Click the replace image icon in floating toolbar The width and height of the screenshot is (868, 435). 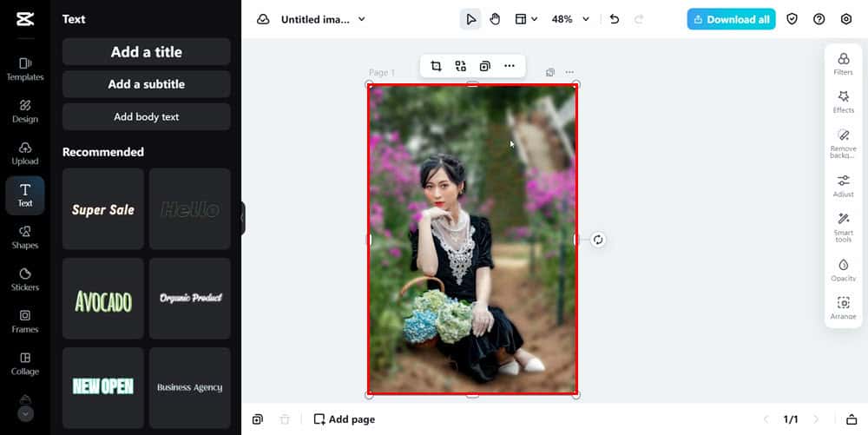click(461, 66)
